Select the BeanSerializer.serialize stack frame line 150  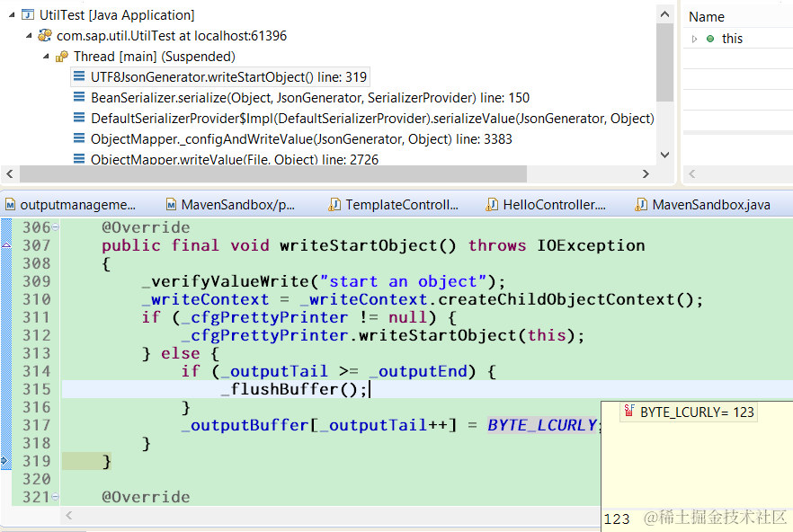pos(310,98)
